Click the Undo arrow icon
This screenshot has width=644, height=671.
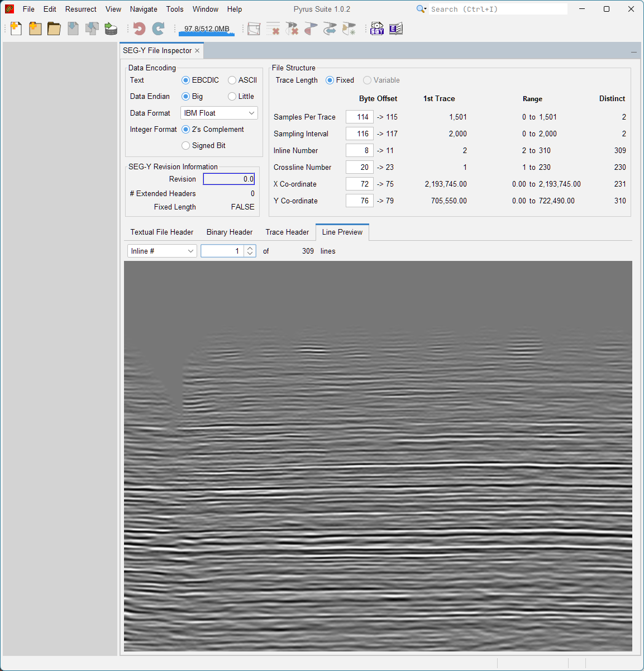coord(140,28)
